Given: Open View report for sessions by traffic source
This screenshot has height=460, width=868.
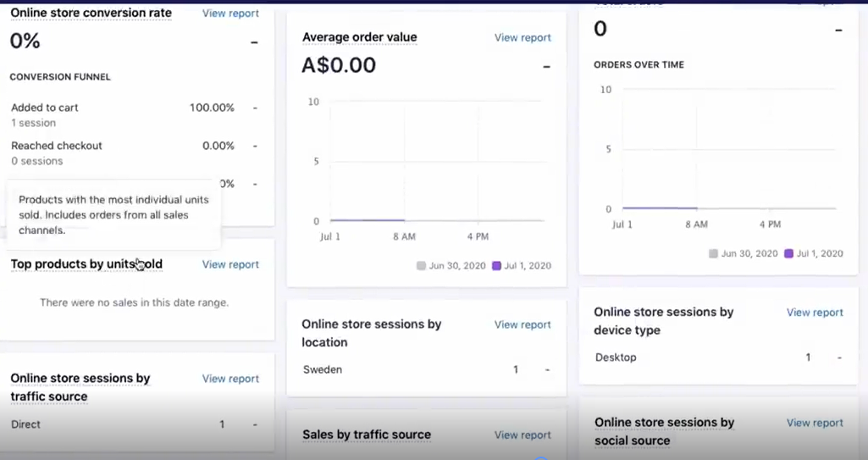Looking at the screenshot, I should [230, 379].
